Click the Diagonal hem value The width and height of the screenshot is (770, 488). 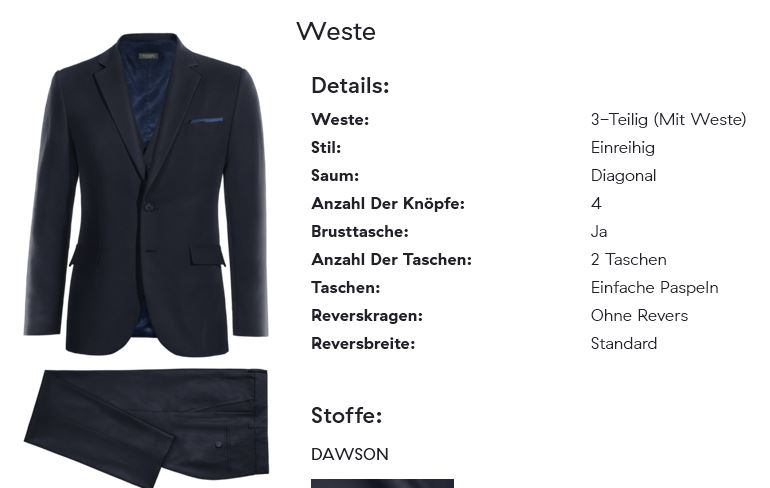(x=623, y=175)
